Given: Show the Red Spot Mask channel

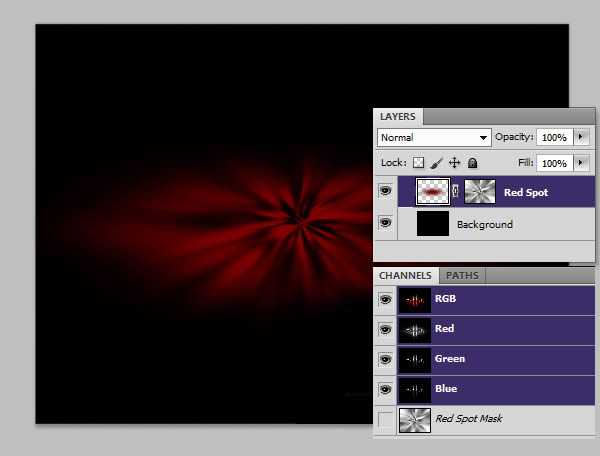Looking at the screenshot, I should point(385,419).
